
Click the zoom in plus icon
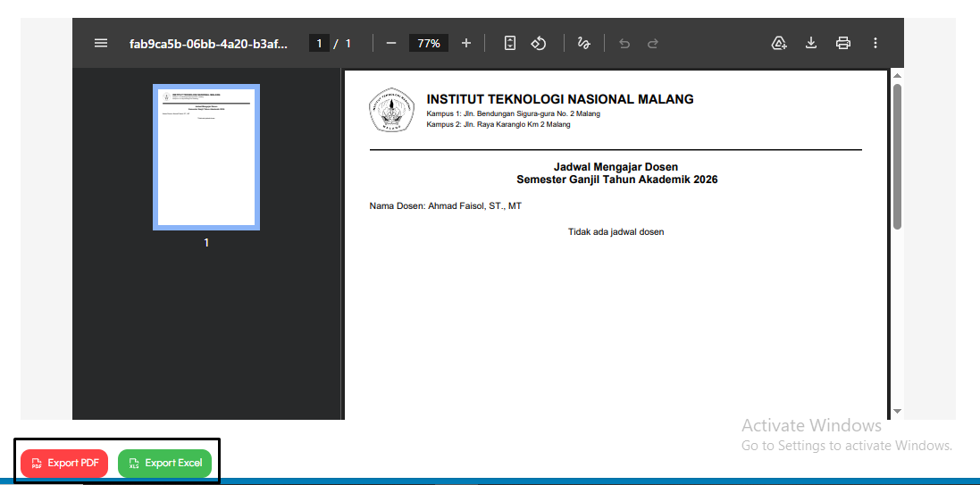[466, 43]
